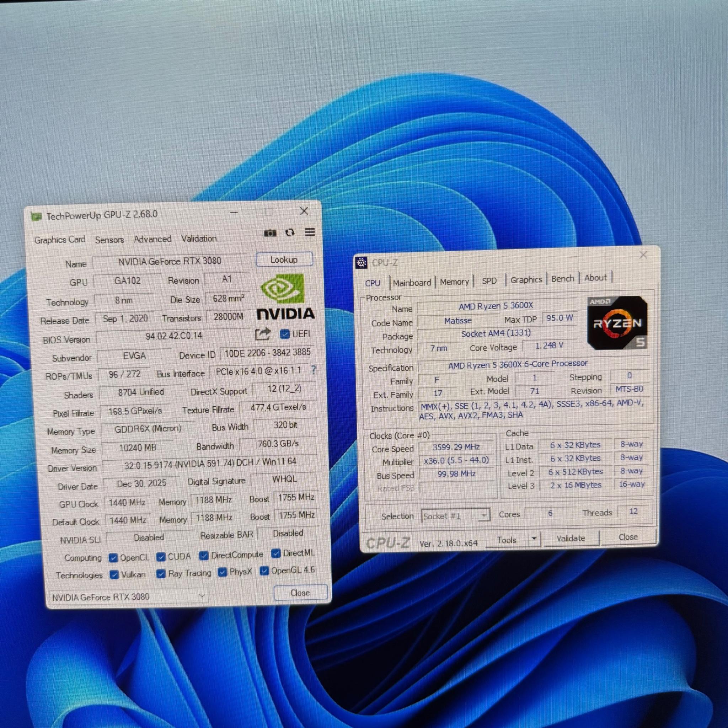The image size is (728, 728).
Task: Open the NVIDIA GeForce RTX 3080 GPU selector dropdown
Action: pyautogui.click(x=129, y=596)
